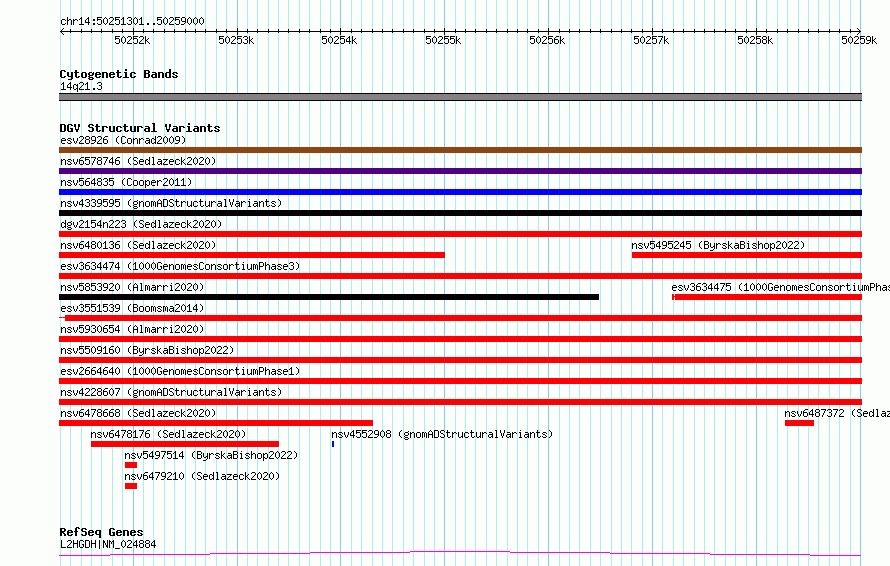Select the brown esv28926 variant bar
This screenshot has height=566, width=890.
point(460,150)
